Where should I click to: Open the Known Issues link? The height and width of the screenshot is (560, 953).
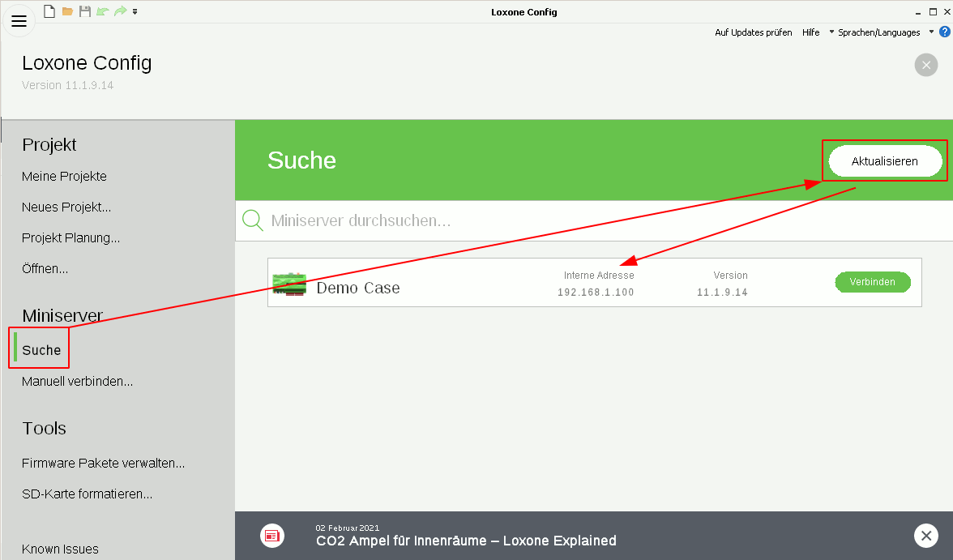pyautogui.click(x=60, y=549)
